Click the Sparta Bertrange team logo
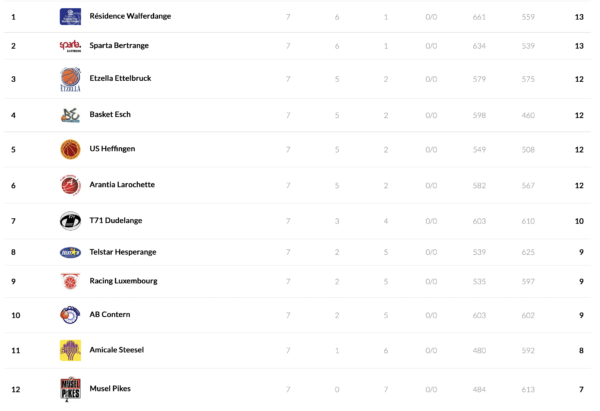 (x=70, y=46)
